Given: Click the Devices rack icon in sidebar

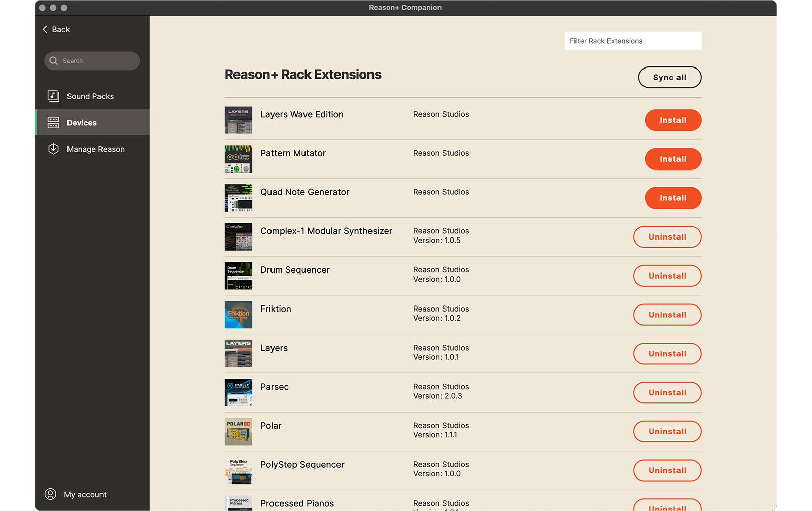Looking at the screenshot, I should pyautogui.click(x=53, y=122).
